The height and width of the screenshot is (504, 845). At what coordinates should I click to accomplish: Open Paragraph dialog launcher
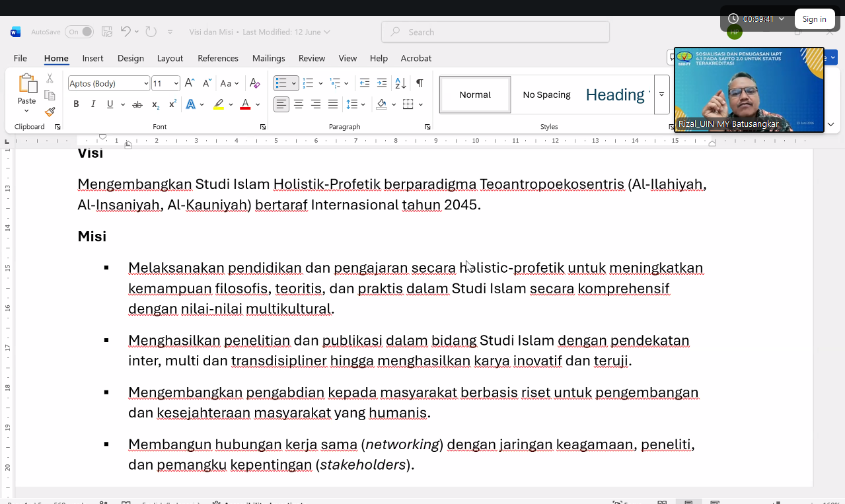pyautogui.click(x=427, y=127)
